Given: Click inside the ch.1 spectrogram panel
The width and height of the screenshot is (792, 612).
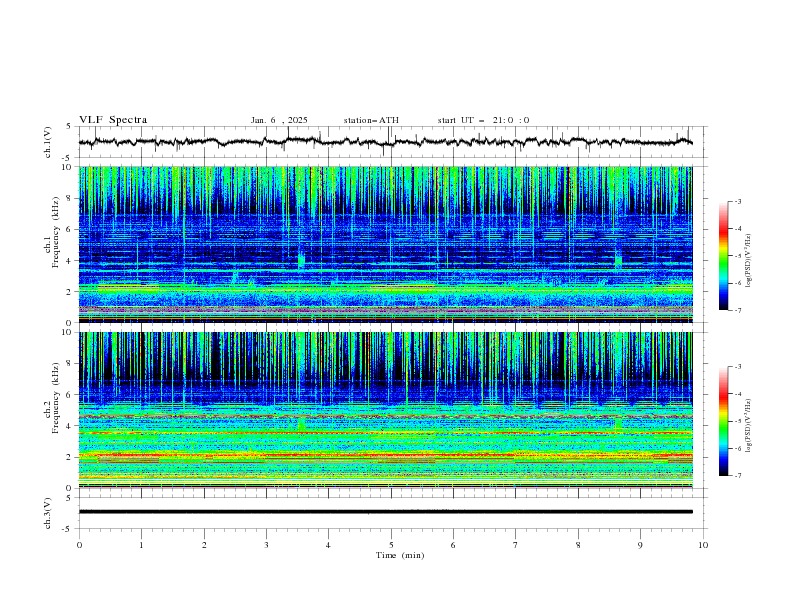Looking at the screenshot, I should click(385, 244).
